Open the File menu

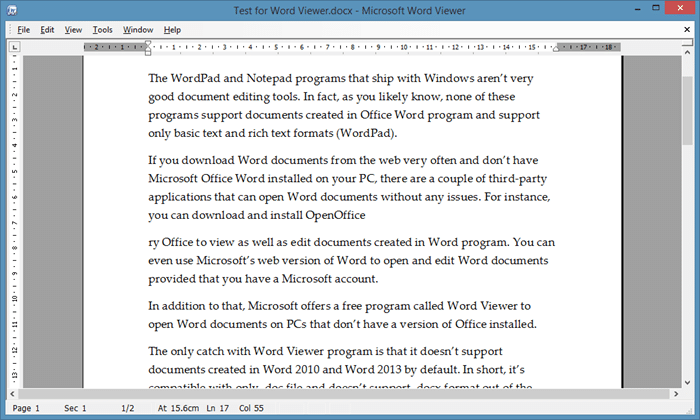click(x=24, y=30)
